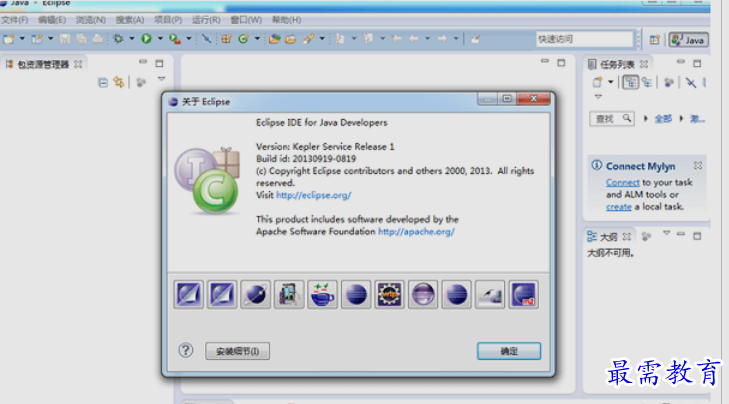Click the Open Task folder icon

coord(291,39)
